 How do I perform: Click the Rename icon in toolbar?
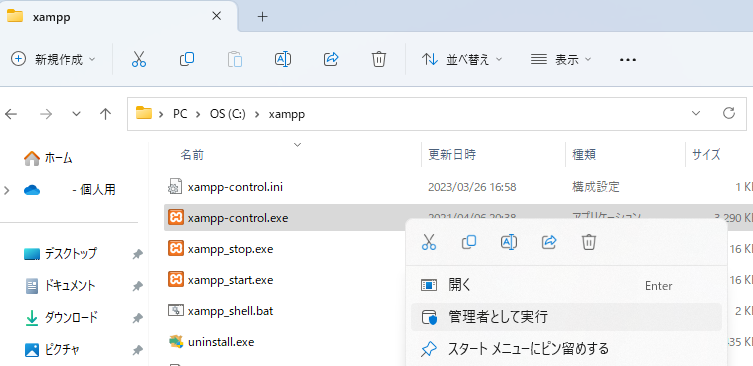283,60
